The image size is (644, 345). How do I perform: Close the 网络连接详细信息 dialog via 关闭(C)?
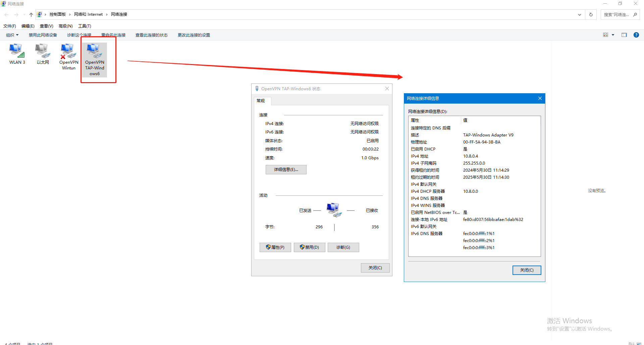click(526, 270)
